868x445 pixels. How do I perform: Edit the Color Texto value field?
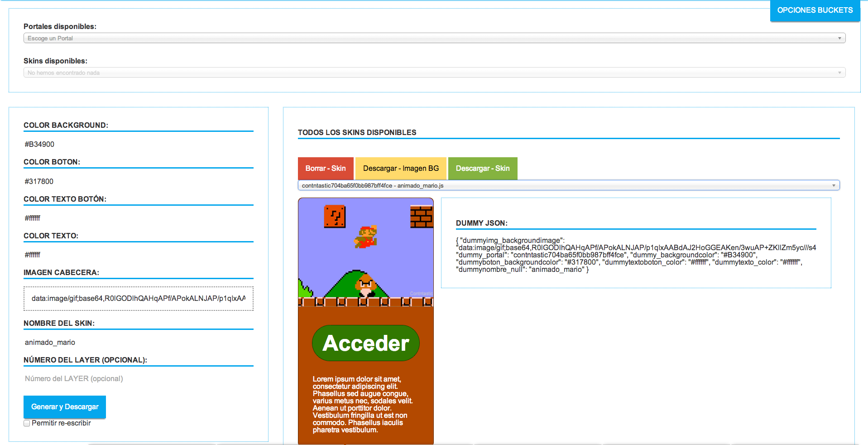(x=139, y=255)
